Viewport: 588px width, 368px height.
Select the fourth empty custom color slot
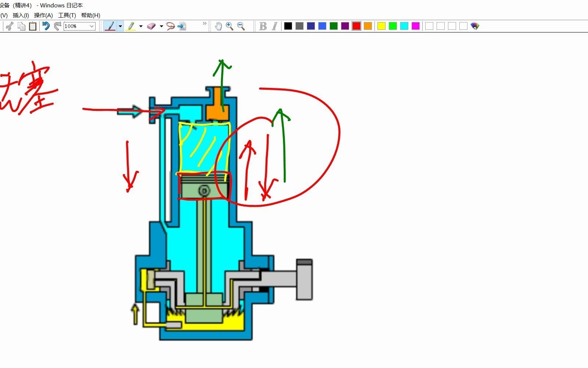[463, 26]
